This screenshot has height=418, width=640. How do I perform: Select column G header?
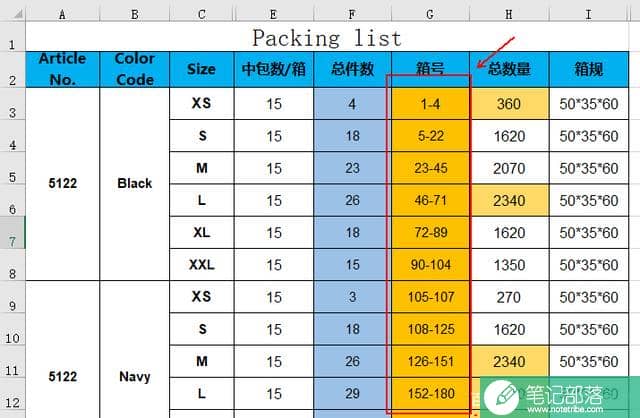pos(430,15)
